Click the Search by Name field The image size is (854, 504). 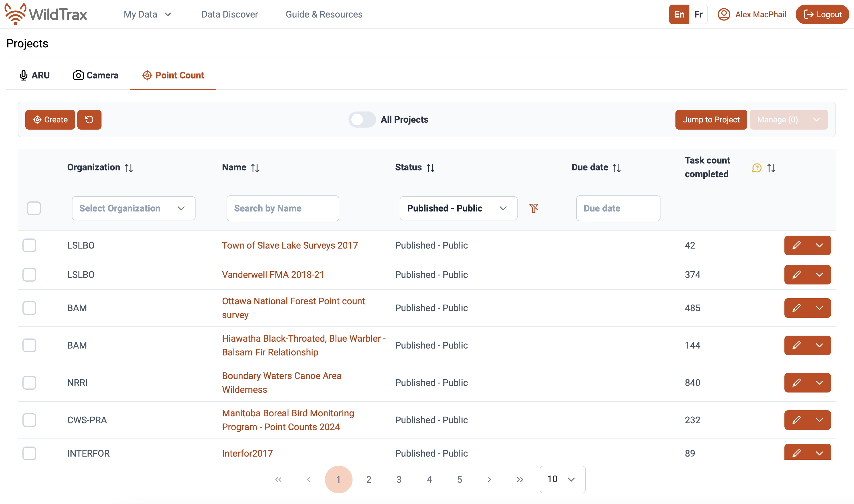283,208
